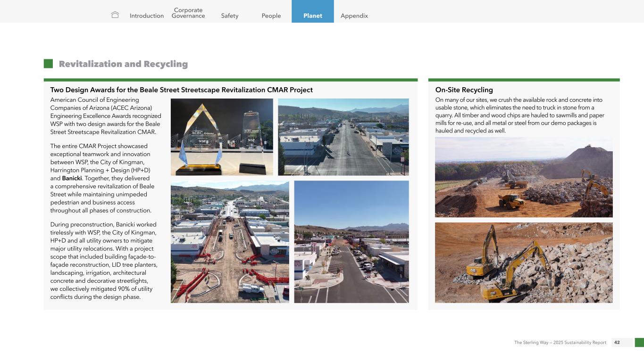Click the photo of two CAT excavators
The width and height of the screenshot is (644, 362).
click(524, 263)
